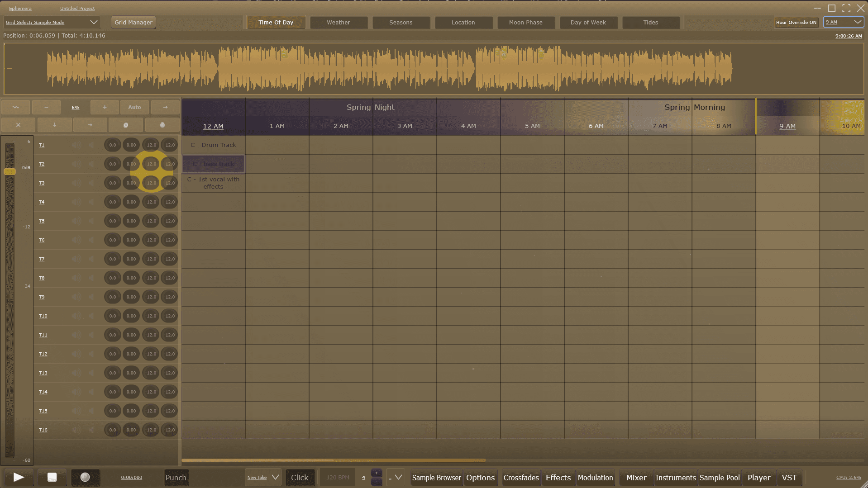Click the minus zoom-out button beside 6%

[46, 107]
